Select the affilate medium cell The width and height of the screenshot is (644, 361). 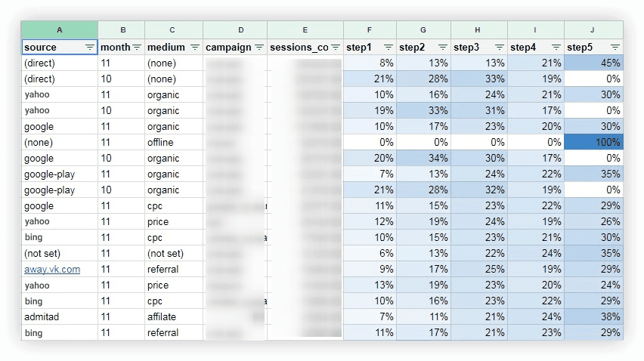point(174,316)
